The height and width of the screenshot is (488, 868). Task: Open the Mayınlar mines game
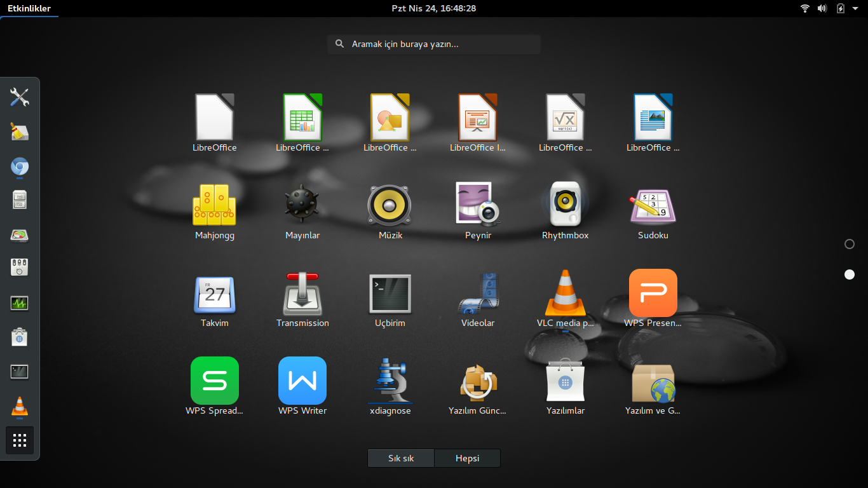click(302, 205)
